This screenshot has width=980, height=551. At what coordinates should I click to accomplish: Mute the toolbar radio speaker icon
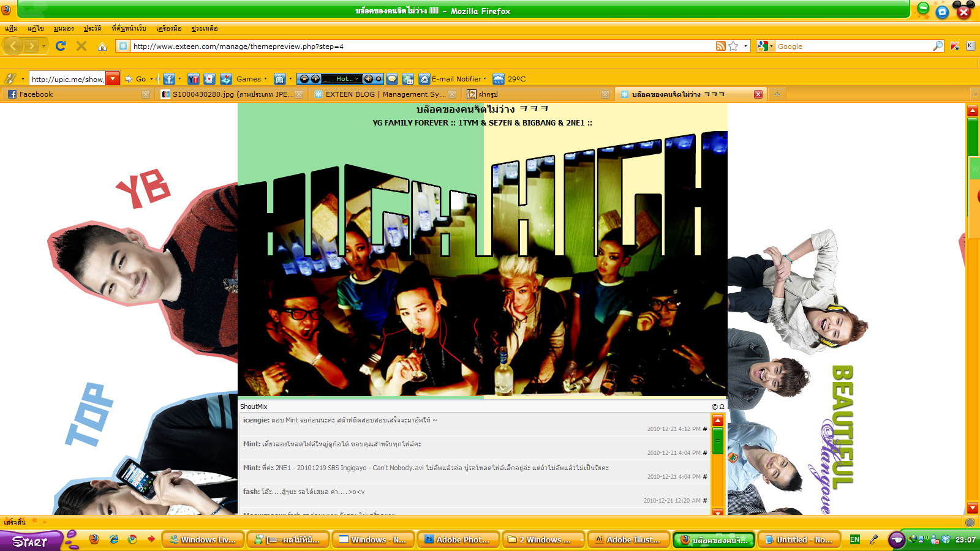click(368, 79)
